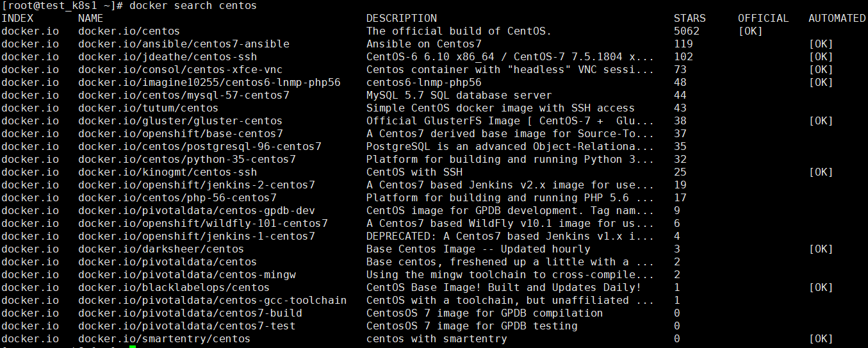Click the 5062 stars value
The image size is (868, 348).
click(x=687, y=31)
